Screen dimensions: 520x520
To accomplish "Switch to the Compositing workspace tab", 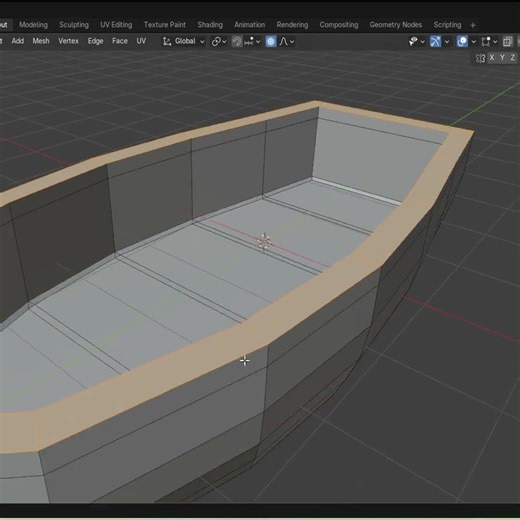I will (x=339, y=25).
